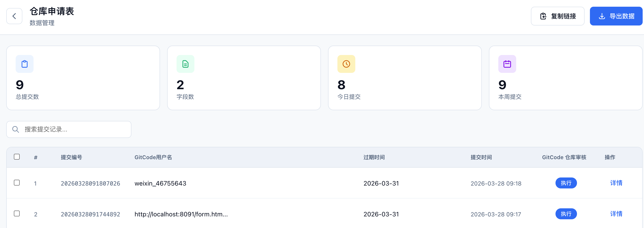Focus the 搜索提交记录 search field
The height and width of the screenshot is (228, 644).
[75, 129]
